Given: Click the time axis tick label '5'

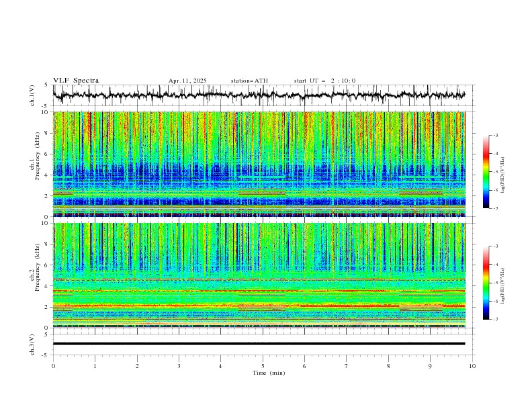Looking at the screenshot, I should click(263, 366).
